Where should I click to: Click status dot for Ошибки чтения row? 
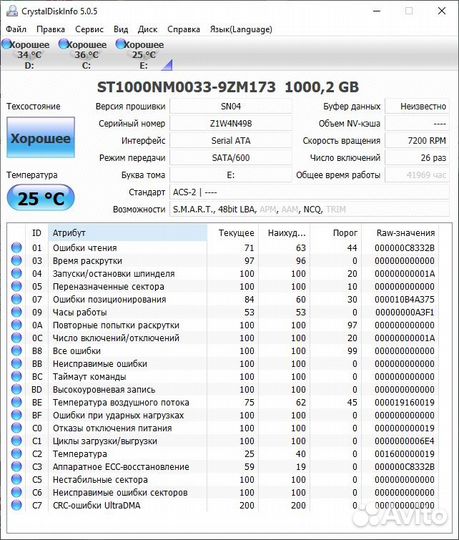pyautogui.click(x=16, y=248)
